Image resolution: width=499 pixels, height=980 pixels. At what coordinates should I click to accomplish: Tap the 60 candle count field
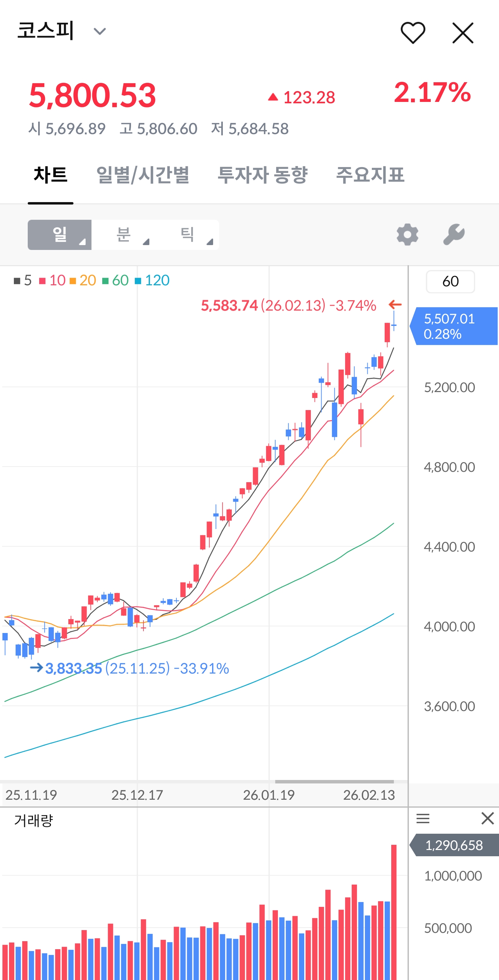[450, 281]
